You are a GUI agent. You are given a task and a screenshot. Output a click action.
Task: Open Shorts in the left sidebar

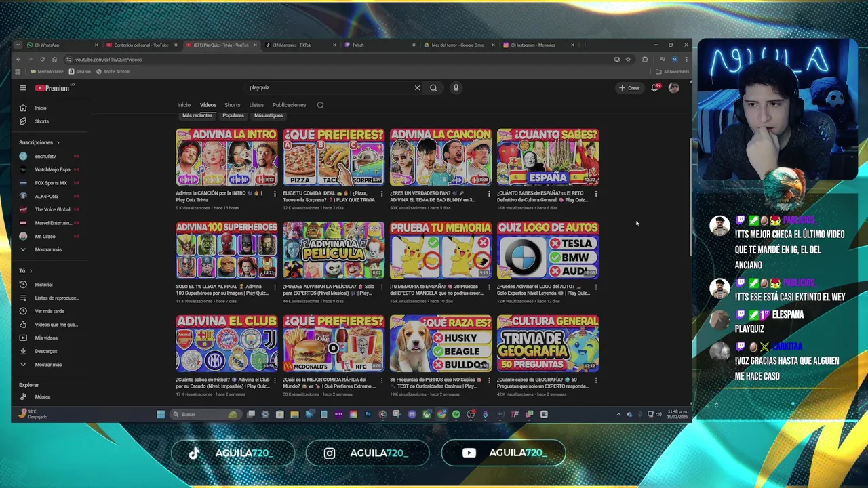click(41, 121)
